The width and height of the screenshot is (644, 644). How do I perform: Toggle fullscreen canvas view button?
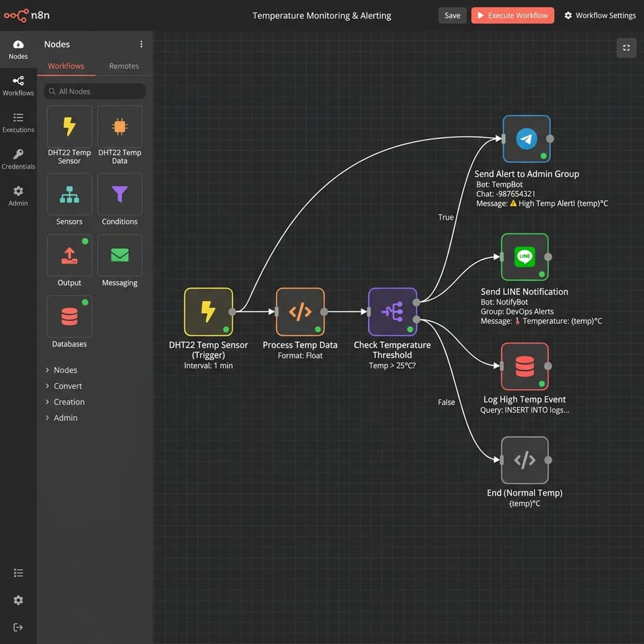point(626,48)
